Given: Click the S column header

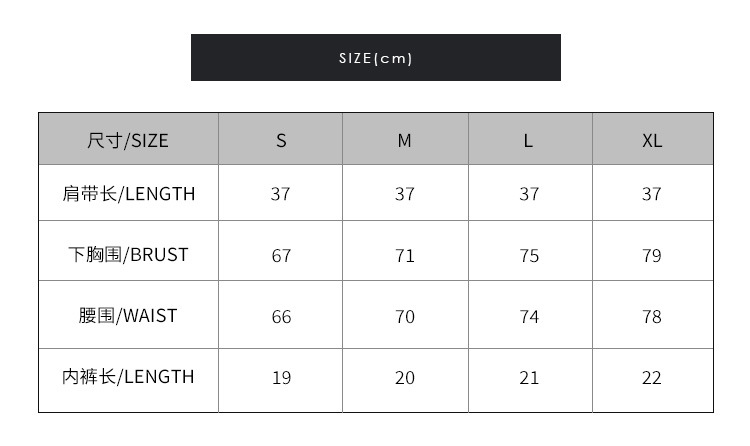Looking at the screenshot, I should (x=281, y=140).
